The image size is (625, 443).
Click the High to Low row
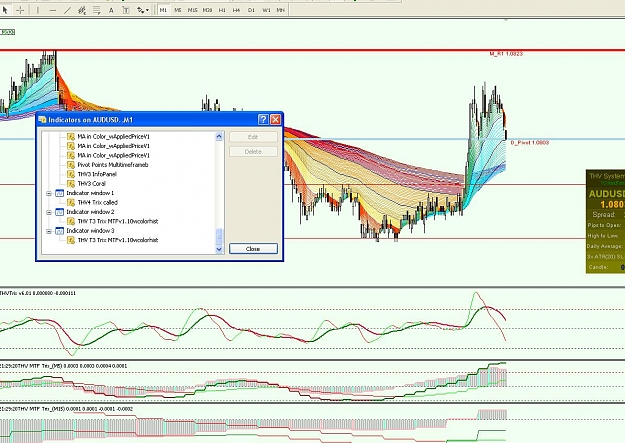[x=605, y=236]
